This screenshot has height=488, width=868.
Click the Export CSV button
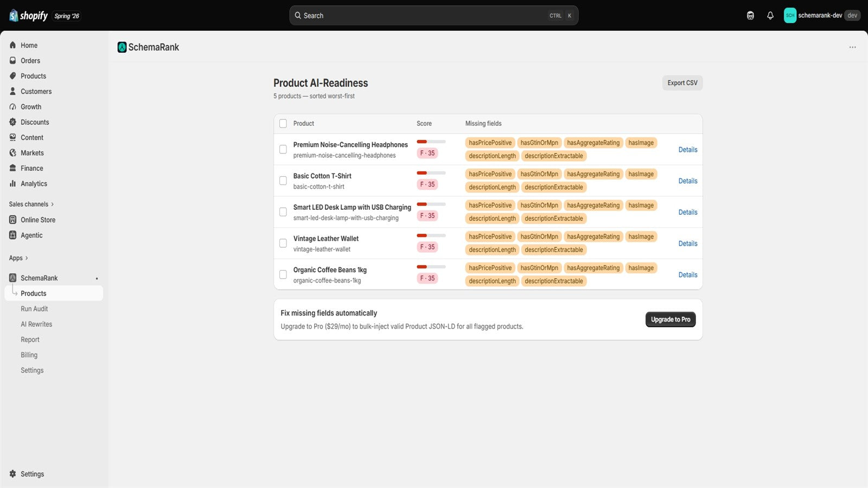click(x=682, y=83)
